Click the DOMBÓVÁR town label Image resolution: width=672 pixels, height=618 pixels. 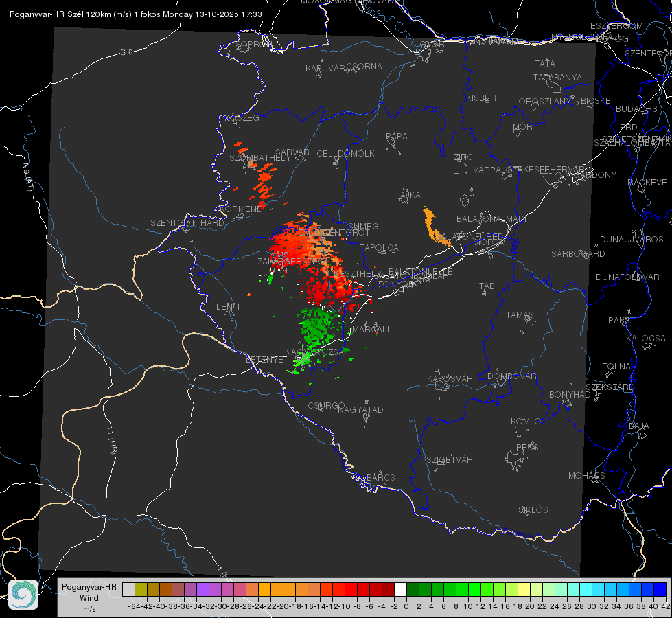(x=511, y=376)
